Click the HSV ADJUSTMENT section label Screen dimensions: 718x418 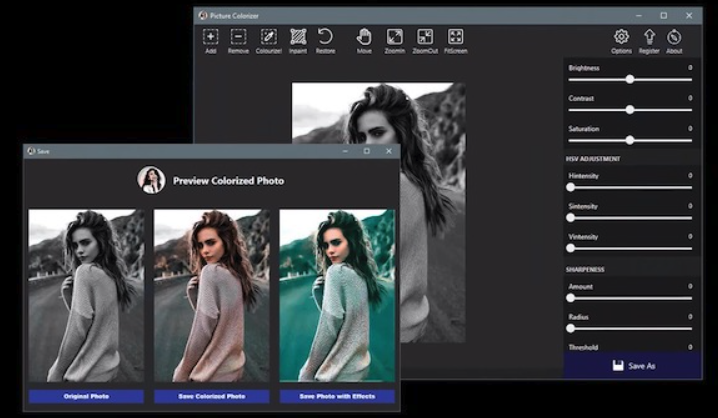pyautogui.click(x=593, y=159)
